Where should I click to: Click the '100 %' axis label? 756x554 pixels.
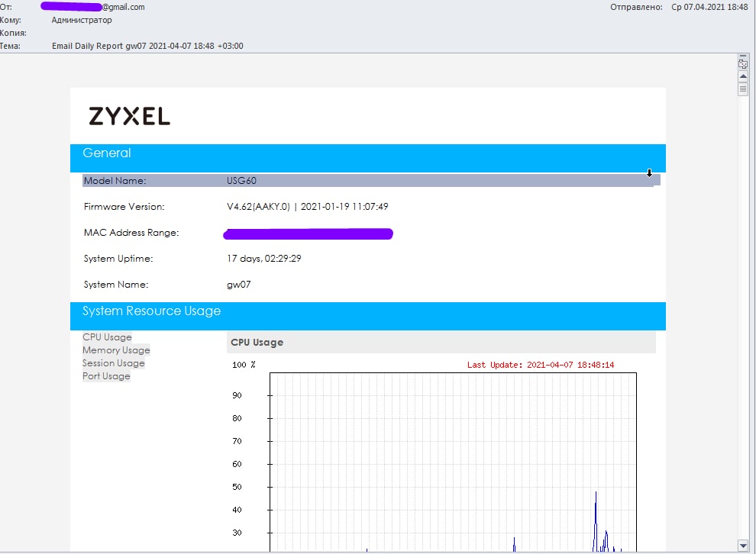244,365
